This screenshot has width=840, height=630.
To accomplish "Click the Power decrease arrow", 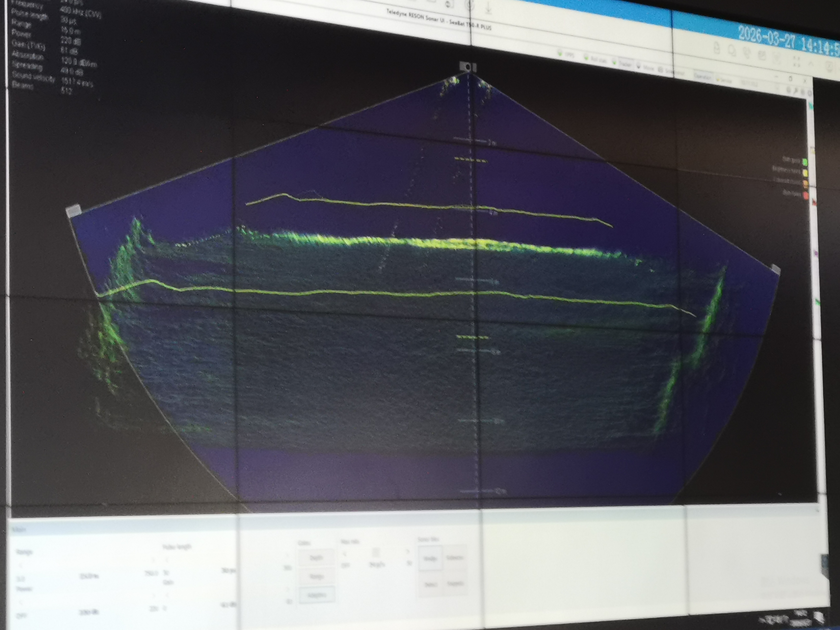I will click(22, 603).
